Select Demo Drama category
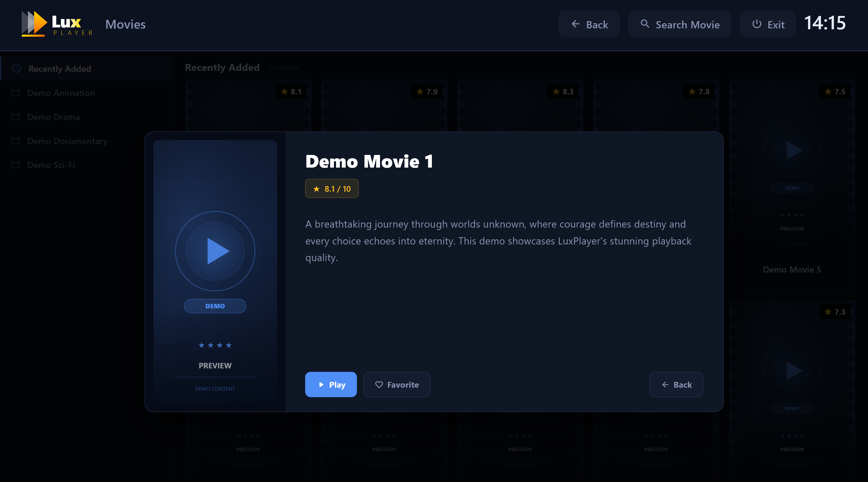This screenshot has width=868, height=482. pyautogui.click(x=86, y=117)
